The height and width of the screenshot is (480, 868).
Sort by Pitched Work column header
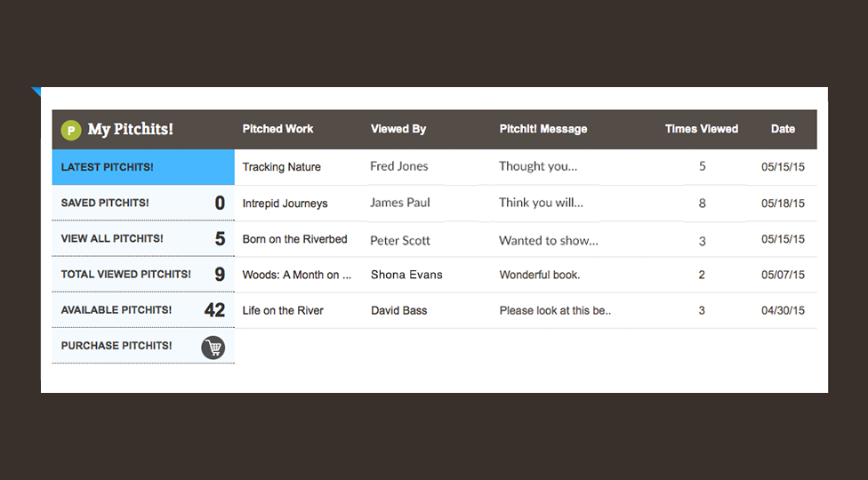(277, 129)
